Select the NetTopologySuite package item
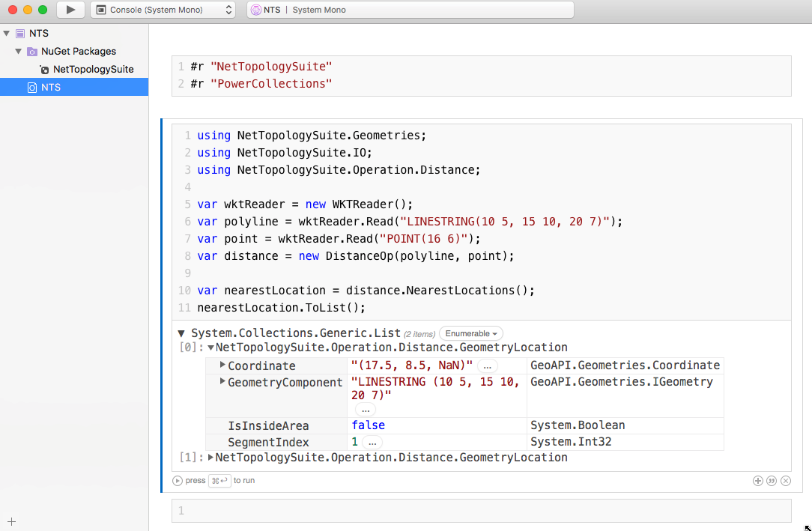 [x=93, y=70]
